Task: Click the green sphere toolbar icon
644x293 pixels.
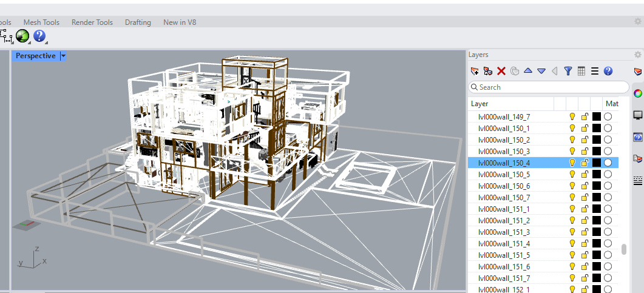Action: [x=22, y=36]
